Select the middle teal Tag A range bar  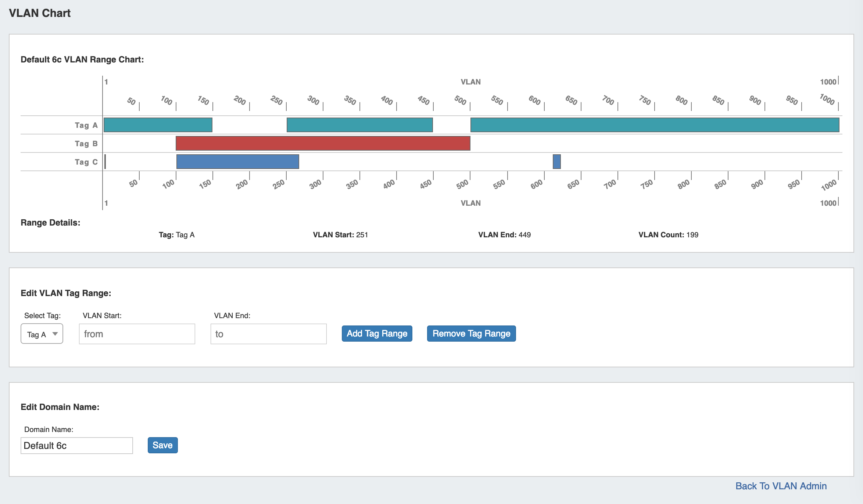359,125
